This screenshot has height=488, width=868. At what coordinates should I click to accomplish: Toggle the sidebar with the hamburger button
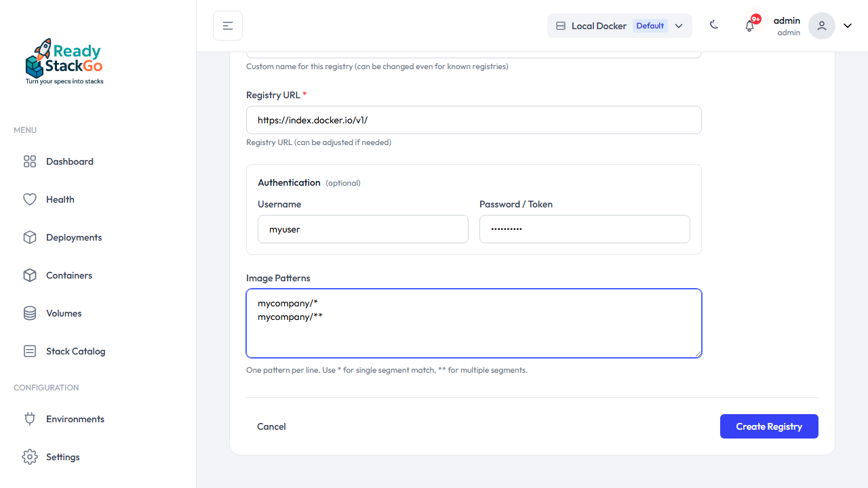(x=227, y=25)
